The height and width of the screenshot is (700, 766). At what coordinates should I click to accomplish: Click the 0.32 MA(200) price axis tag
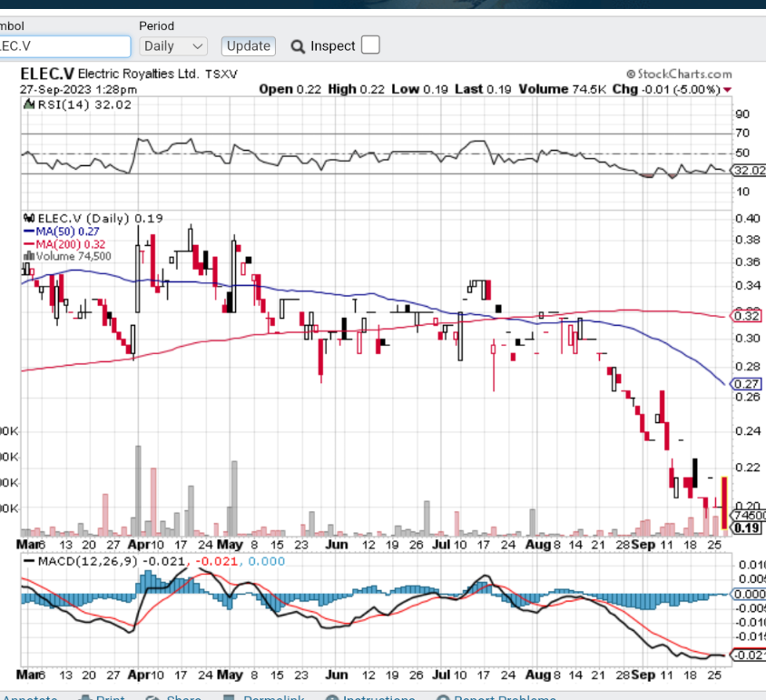pos(749,316)
